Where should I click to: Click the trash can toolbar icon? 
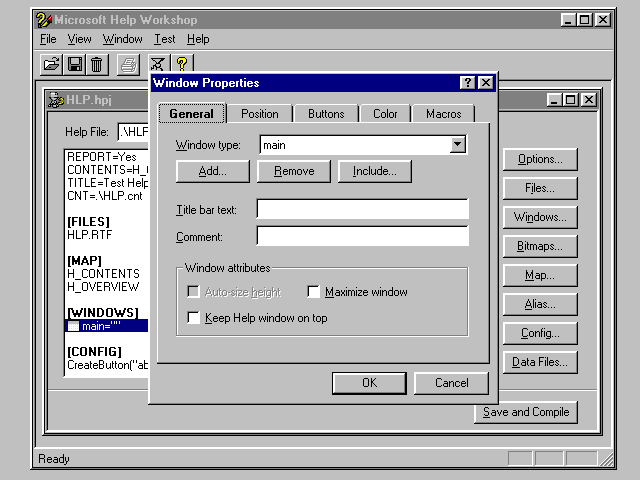pyautogui.click(x=96, y=65)
